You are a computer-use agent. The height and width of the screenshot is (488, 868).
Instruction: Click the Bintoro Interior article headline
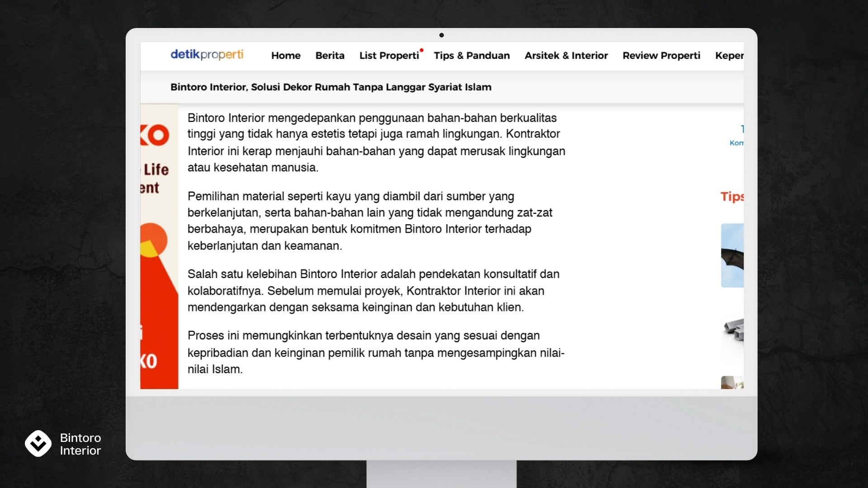(330, 87)
